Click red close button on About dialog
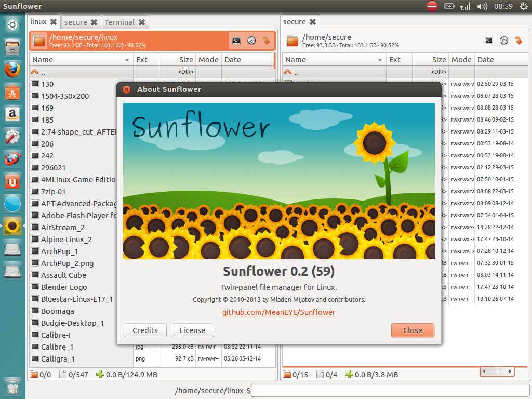 tap(127, 89)
